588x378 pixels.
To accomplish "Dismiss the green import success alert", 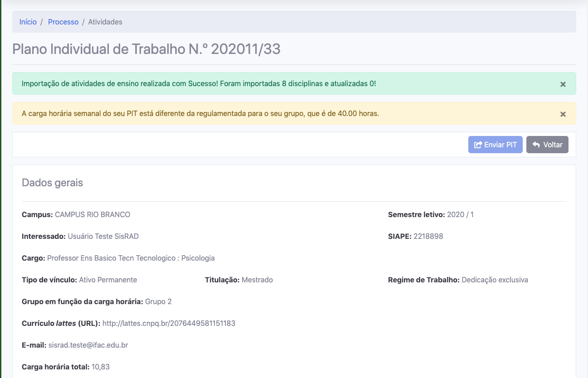I will click(563, 84).
